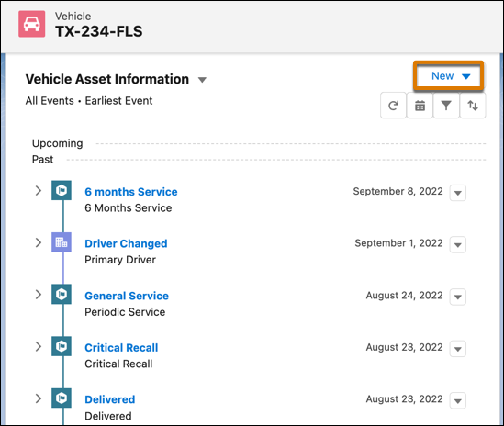Open actions menu for August 24, 2022 event
The width and height of the screenshot is (504, 426).
click(458, 297)
